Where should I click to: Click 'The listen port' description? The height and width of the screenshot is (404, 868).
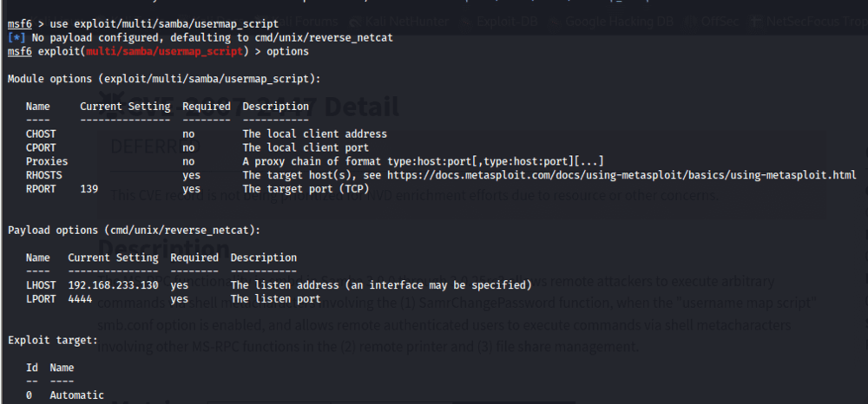[x=276, y=299]
